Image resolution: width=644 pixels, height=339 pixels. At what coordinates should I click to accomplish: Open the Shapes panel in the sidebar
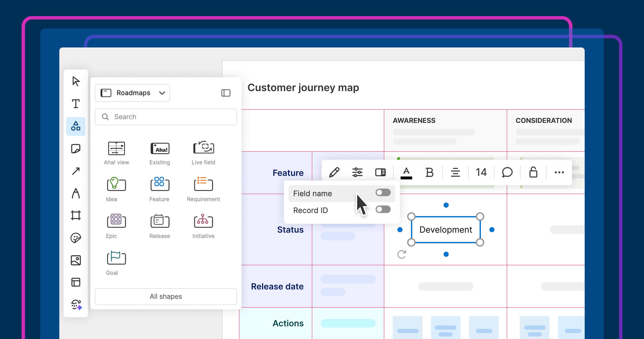(76, 126)
